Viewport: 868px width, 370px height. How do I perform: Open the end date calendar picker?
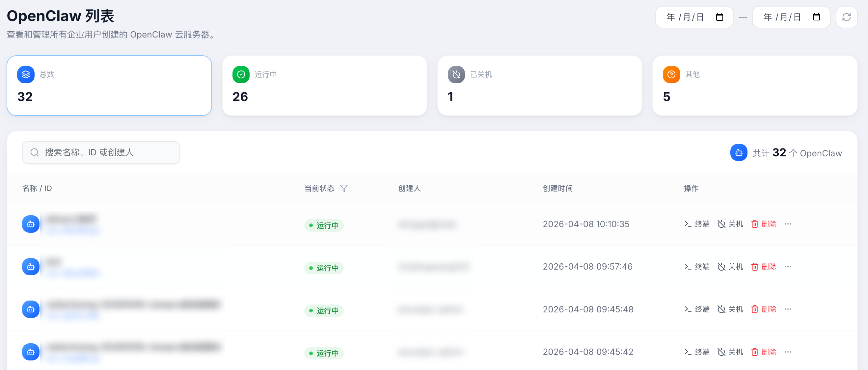pyautogui.click(x=816, y=17)
